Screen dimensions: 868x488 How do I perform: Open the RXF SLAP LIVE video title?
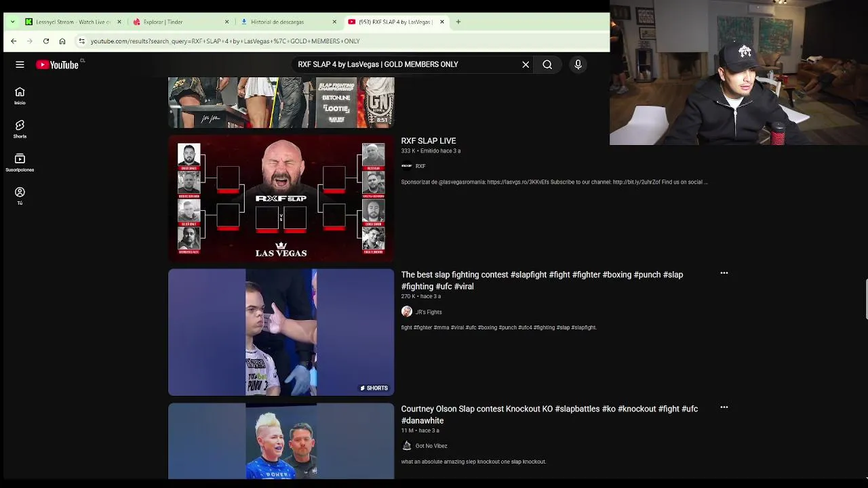pos(429,141)
